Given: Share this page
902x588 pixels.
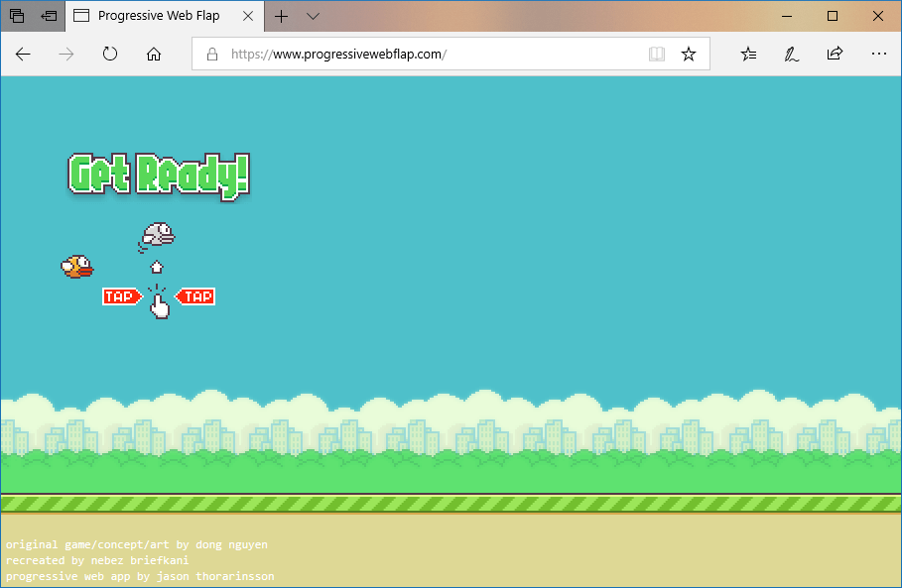Looking at the screenshot, I should (835, 54).
